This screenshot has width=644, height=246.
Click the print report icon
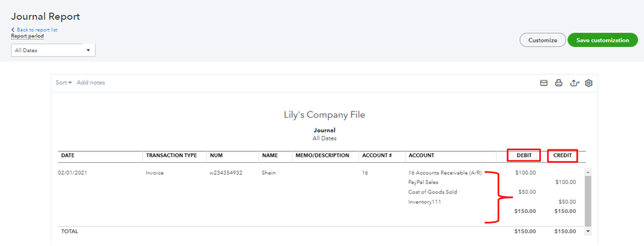coord(558,83)
